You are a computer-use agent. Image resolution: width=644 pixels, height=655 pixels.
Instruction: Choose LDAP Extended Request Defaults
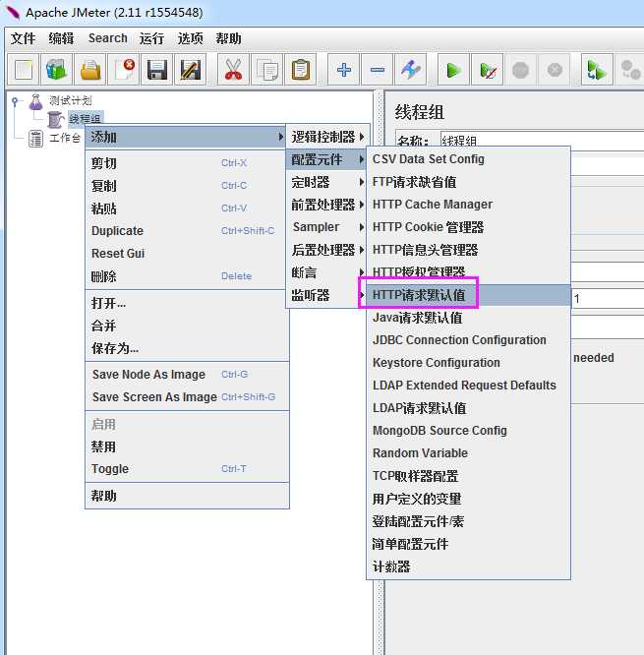[468, 386]
